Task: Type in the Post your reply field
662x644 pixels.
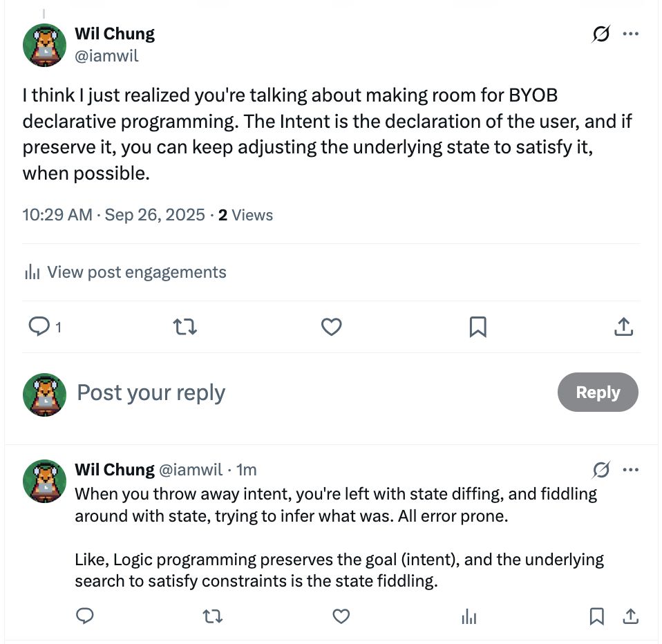Action: tap(276, 392)
